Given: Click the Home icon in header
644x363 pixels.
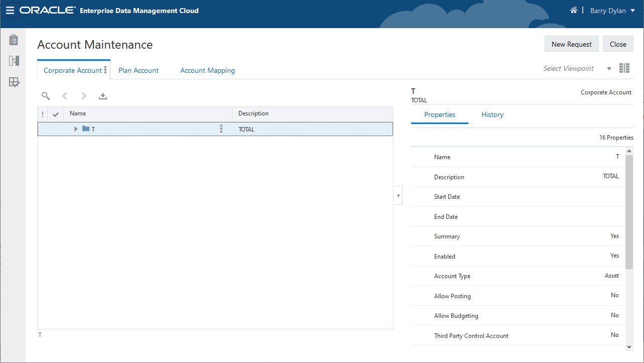Looking at the screenshot, I should 573,10.
